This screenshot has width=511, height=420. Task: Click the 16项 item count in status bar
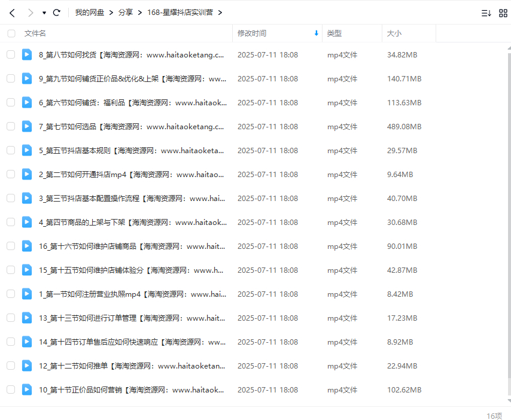pyautogui.click(x=494, y=416)
